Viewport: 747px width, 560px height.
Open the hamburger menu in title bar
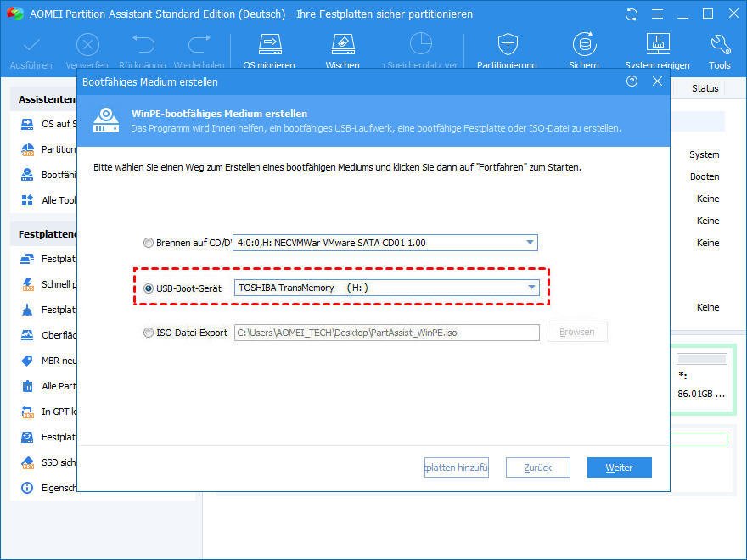(657, 14)
